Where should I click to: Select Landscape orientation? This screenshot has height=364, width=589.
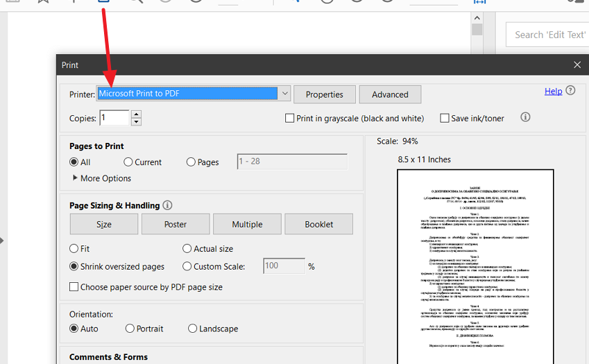click(192, 329)
